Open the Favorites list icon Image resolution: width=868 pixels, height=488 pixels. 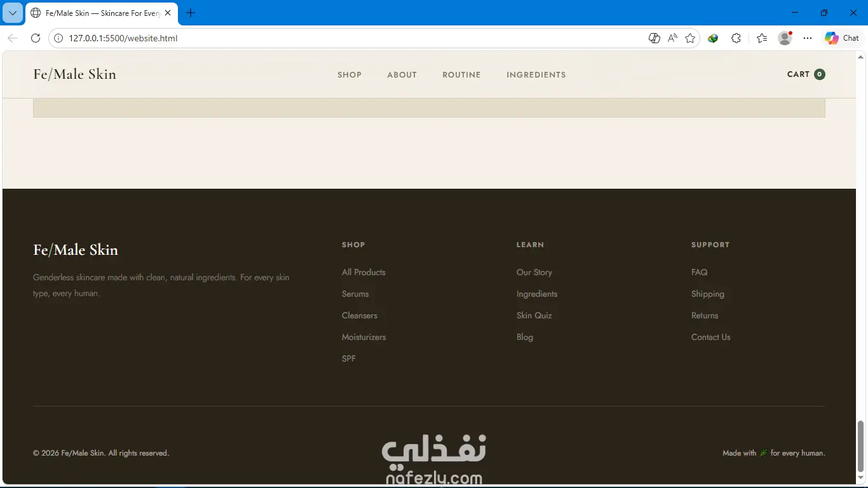pyautogui.click(x=762, y=38)
